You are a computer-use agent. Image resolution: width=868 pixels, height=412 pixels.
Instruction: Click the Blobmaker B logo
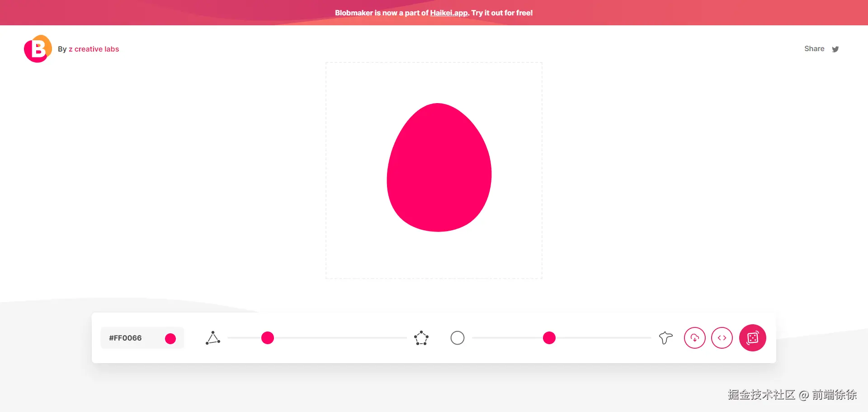[x=38, y=49]
